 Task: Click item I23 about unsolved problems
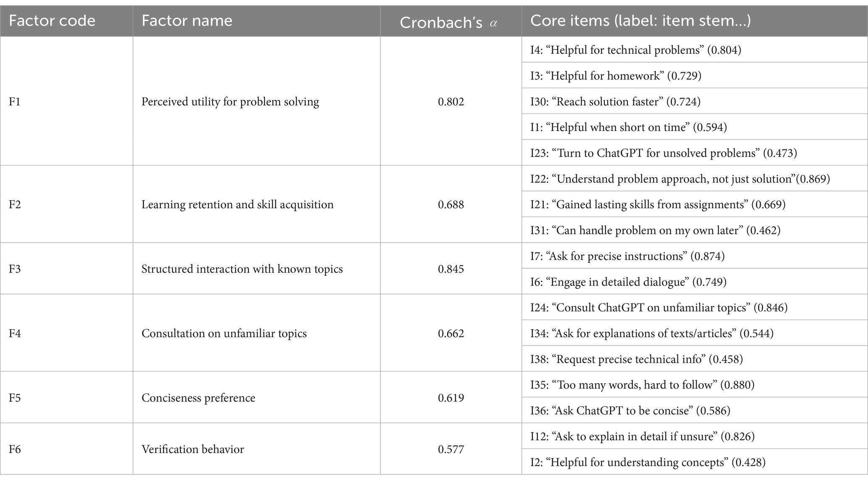[x=663, y=153]
